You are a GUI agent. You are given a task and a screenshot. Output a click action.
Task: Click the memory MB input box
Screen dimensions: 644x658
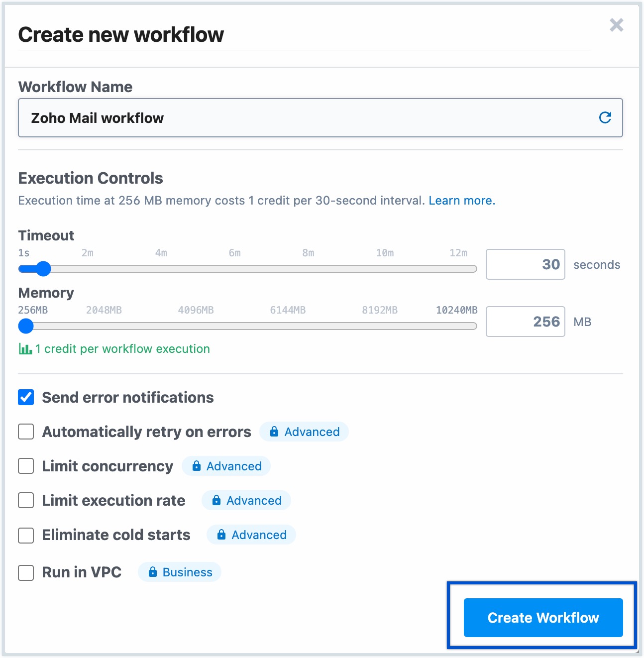coord(525,322)
